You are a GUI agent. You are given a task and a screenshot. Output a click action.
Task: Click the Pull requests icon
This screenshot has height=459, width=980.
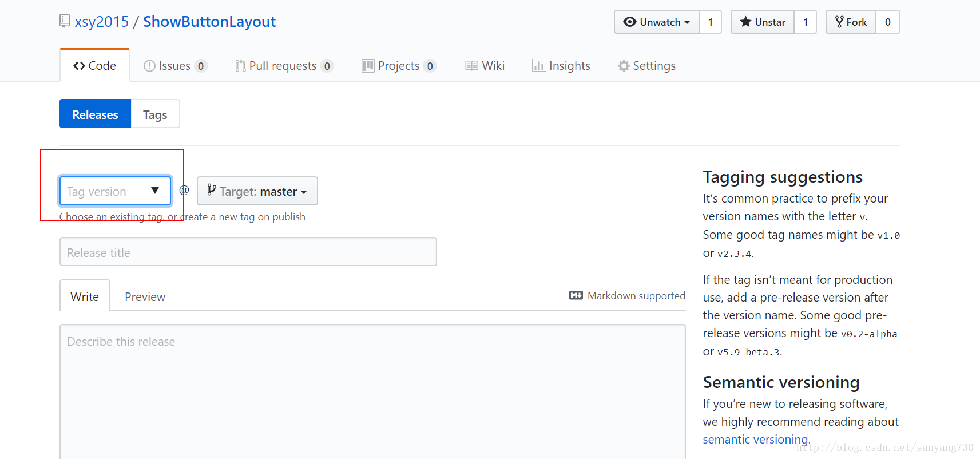[240, 66]
